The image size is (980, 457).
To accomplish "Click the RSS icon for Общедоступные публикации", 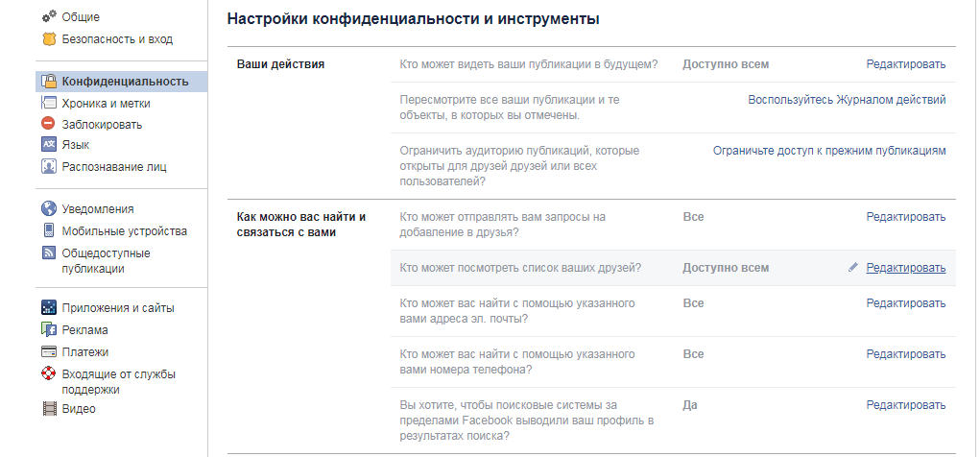I will coord(49,253).
